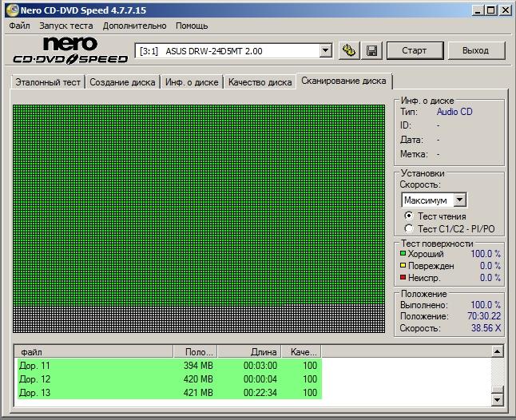Screen dimensions: 516x420
Task: Click the green 'Хороший' color indicator
Action: [x=403, y=254]
